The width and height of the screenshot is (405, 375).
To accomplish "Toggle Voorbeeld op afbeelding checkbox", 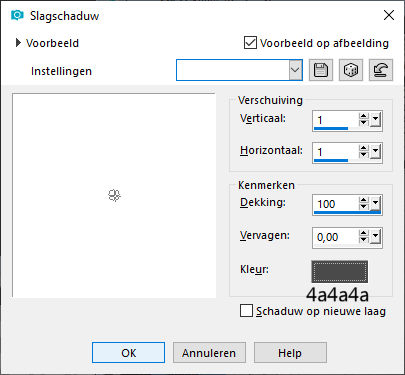I will [250, 43].
